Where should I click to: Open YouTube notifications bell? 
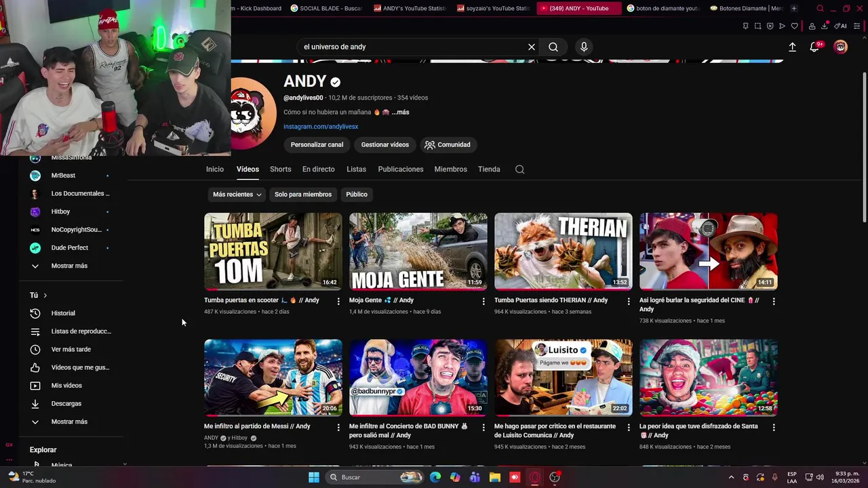pyautogui.click(x=815, y=47)
